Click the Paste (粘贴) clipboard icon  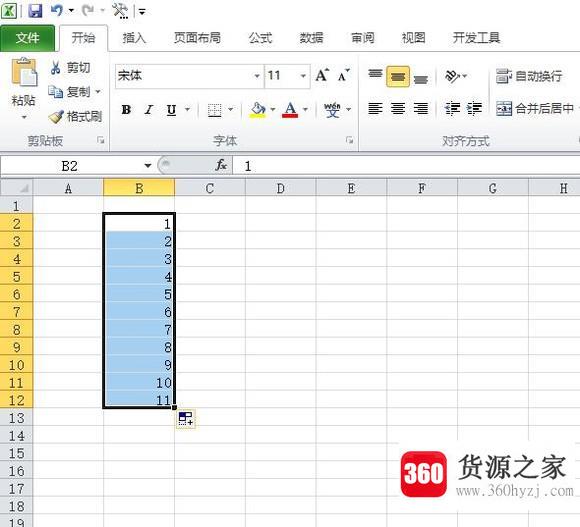pyautogui.click(x=24, y=72)
